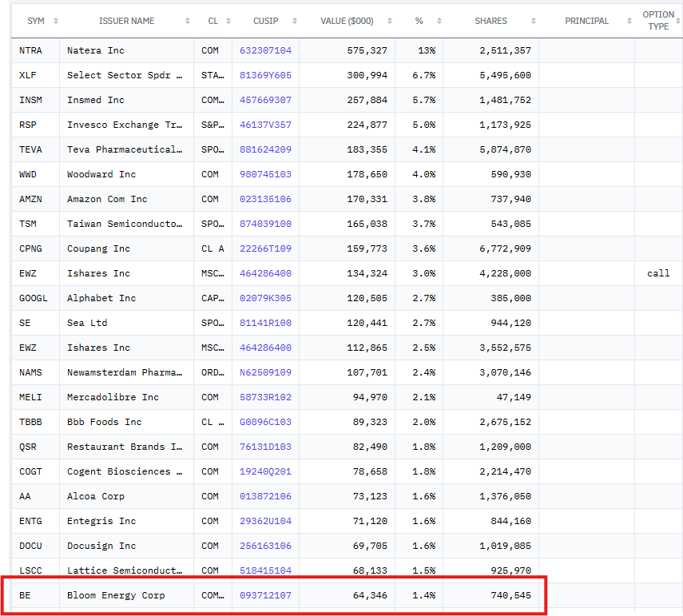683x616 pixels.
Task: Click the Sea Ltd issuer name
Action: 87,324
